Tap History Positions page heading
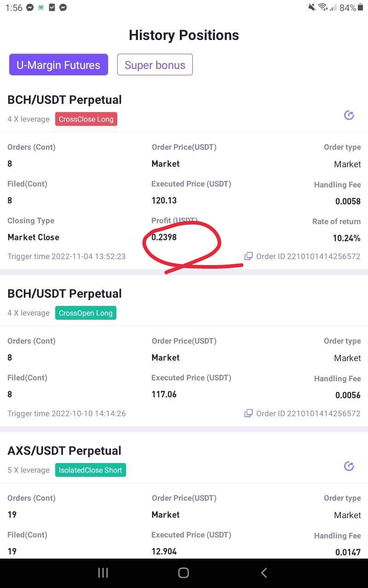The image size is (368, 588). [x=184, y=35]
